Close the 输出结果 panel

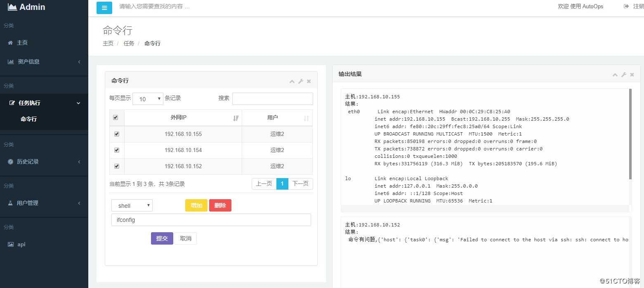(x=632, y=75)
